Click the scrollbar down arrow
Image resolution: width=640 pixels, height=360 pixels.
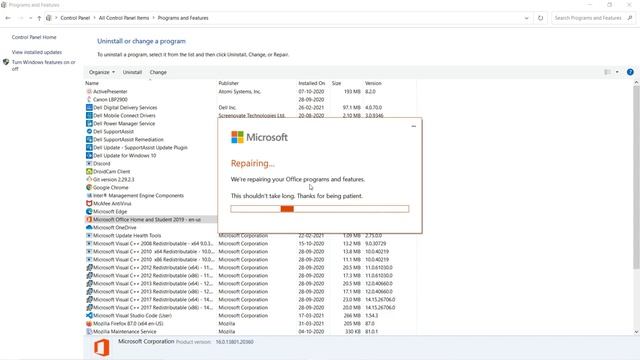[636, 332]
